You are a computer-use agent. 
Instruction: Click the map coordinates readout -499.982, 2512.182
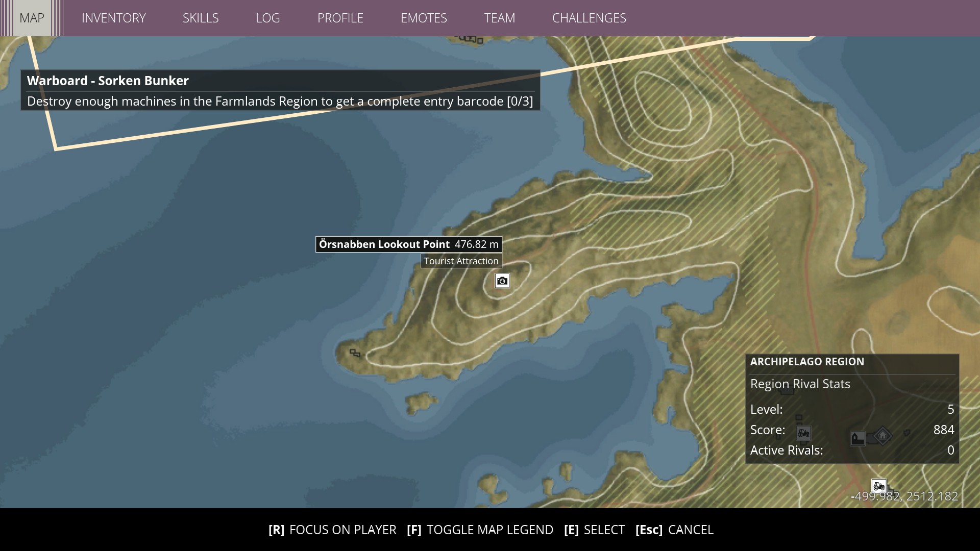click(x=904, y=496)
